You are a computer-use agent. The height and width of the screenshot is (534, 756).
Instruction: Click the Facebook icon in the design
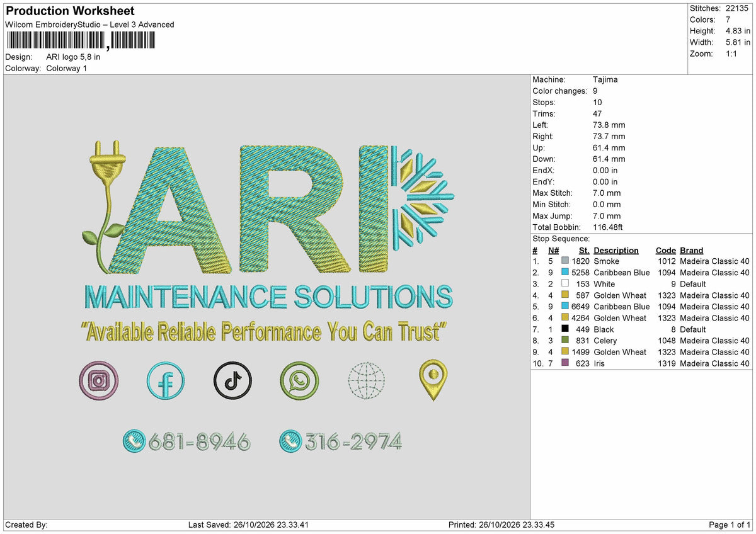click(166, 381)
